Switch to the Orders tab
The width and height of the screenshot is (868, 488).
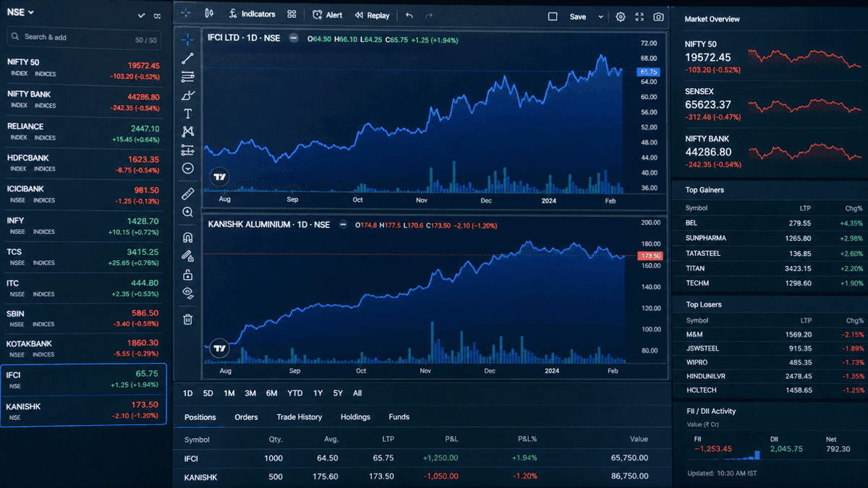click(x=246, y=417)
